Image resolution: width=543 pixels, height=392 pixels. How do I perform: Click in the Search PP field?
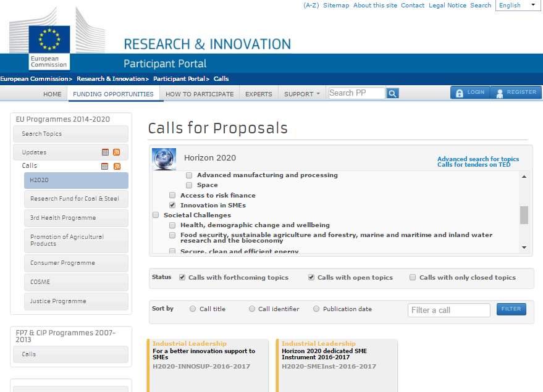point(356,93)
